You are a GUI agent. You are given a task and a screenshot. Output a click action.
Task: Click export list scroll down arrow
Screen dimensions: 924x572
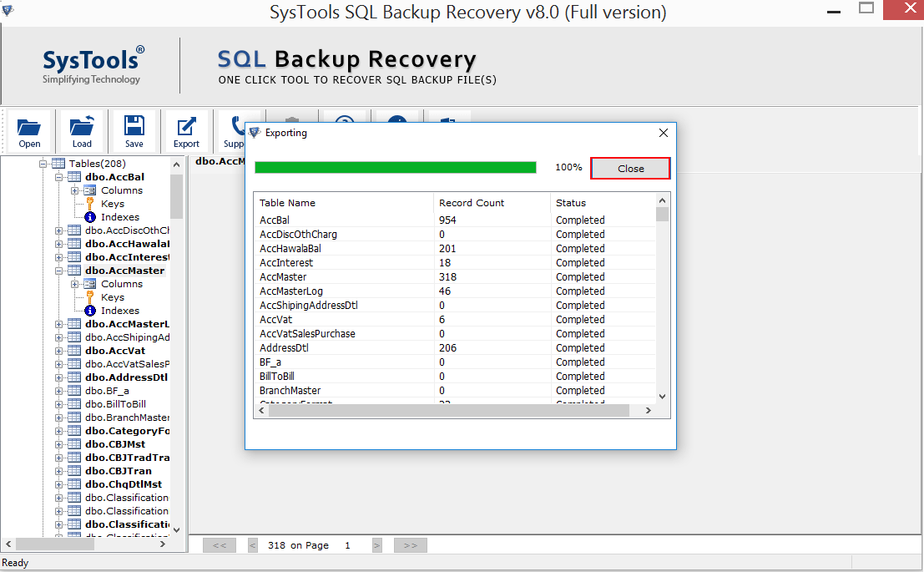point(663,397)
